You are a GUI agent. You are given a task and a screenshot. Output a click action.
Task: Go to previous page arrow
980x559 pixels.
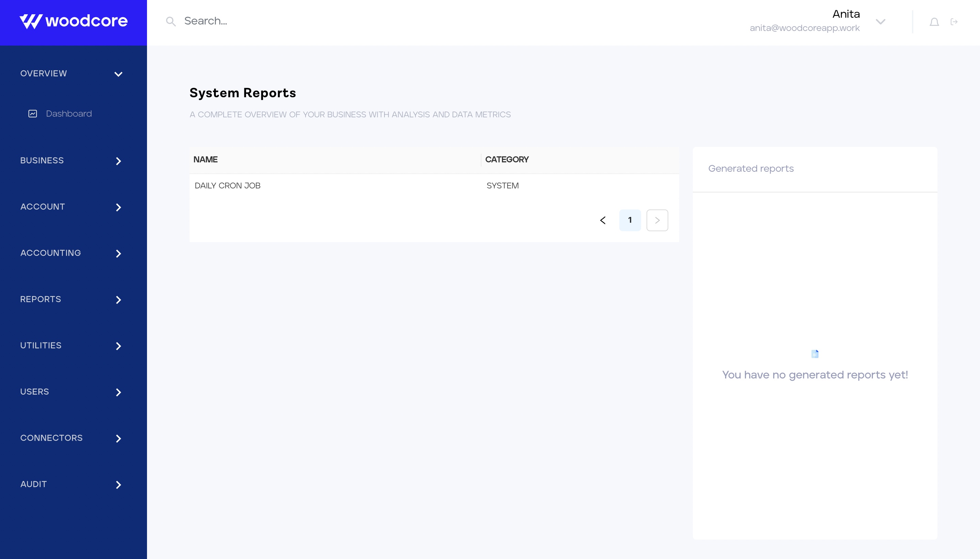coord(602,220)
